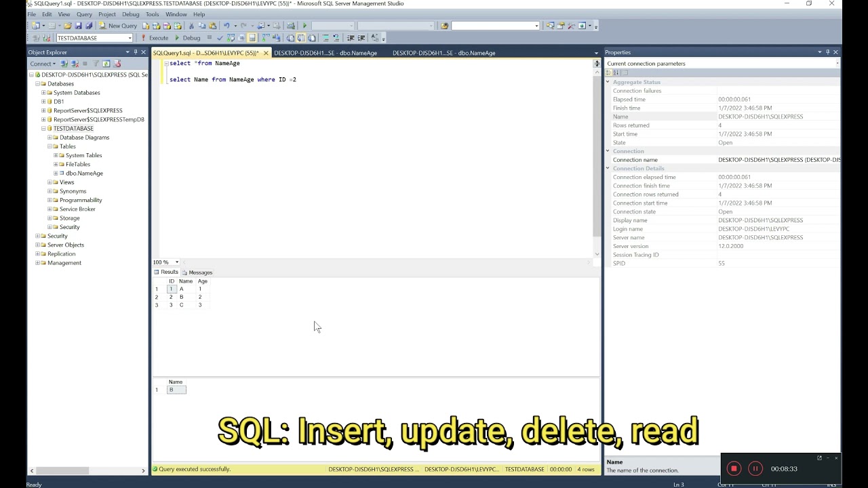Expand the System Databases node

pos(43,93)
